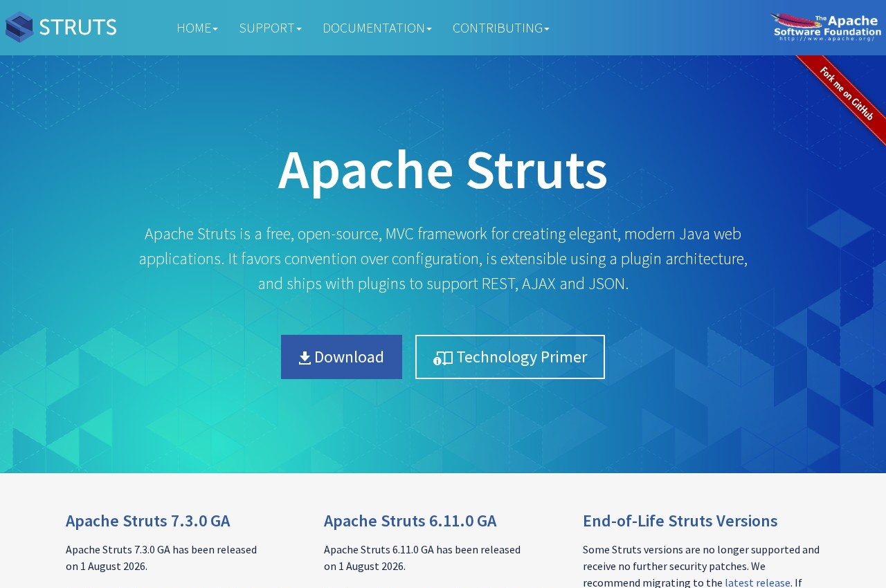Follow the latest release link

(757, 582)
